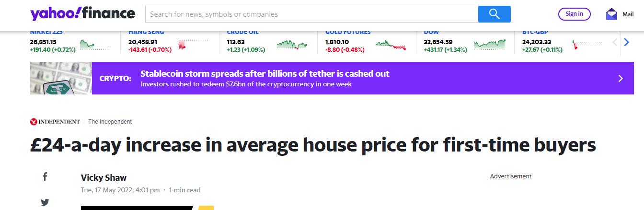Open the Nikkei 225 index quote
Image resolution: width=644 pixels, height=210 pixels.
[46, 33]
